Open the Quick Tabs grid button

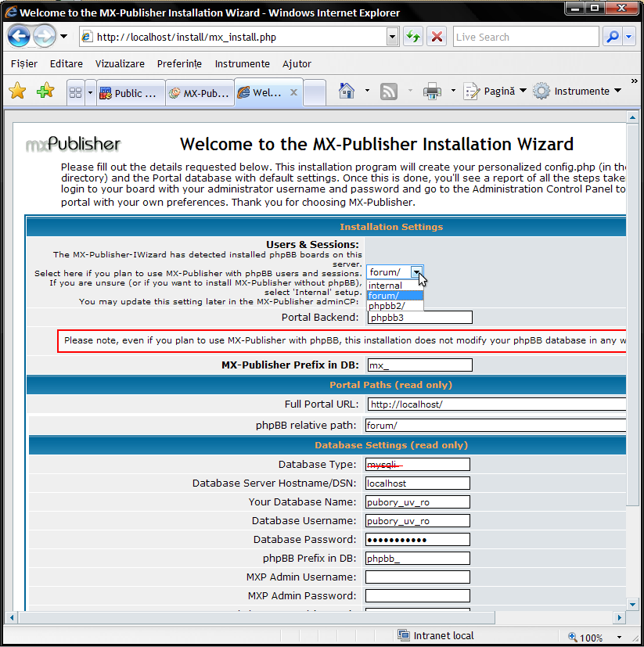tap(76, 92)
